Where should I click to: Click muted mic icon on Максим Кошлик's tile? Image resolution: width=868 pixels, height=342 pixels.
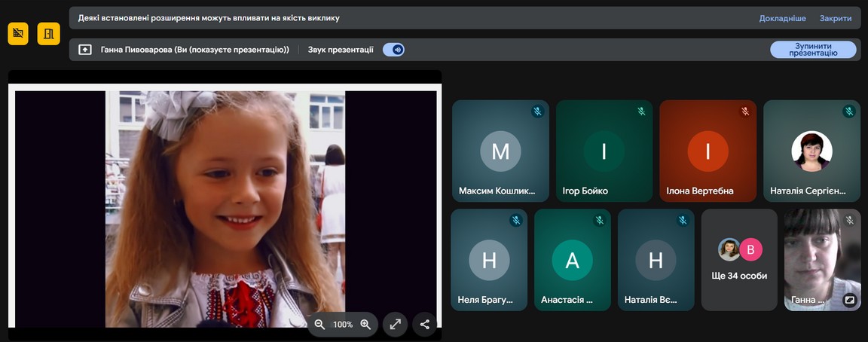[x=537, y=111]
